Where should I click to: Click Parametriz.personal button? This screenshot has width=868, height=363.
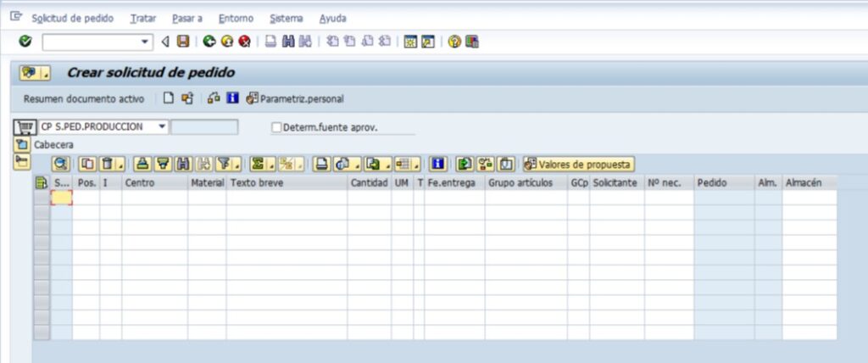pyautogui.click(x=295, y=99)
